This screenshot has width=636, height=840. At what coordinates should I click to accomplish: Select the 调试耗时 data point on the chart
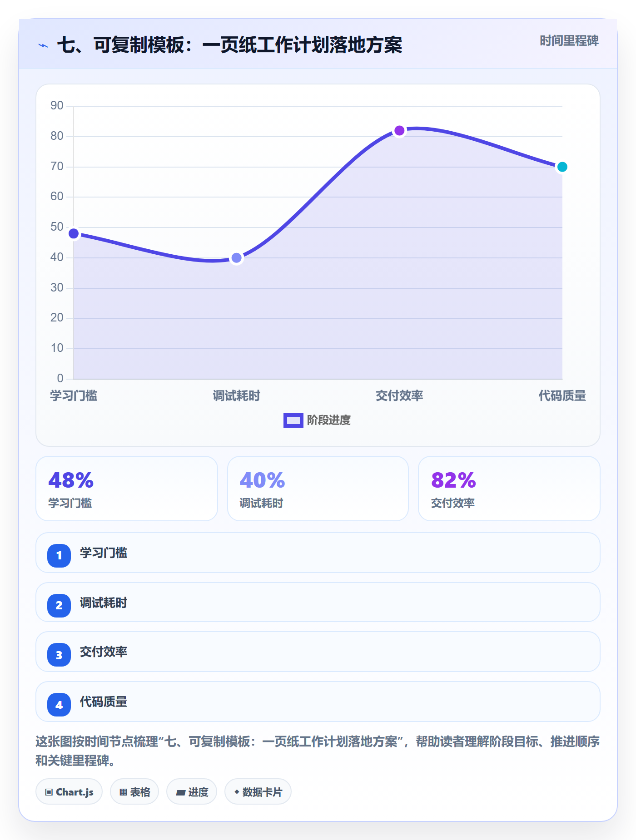[236, 258]
